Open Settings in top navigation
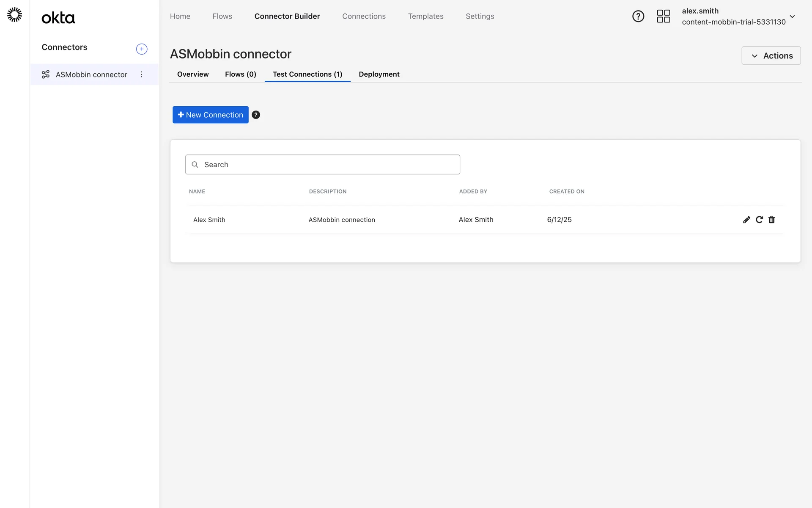 coord(480,17)
